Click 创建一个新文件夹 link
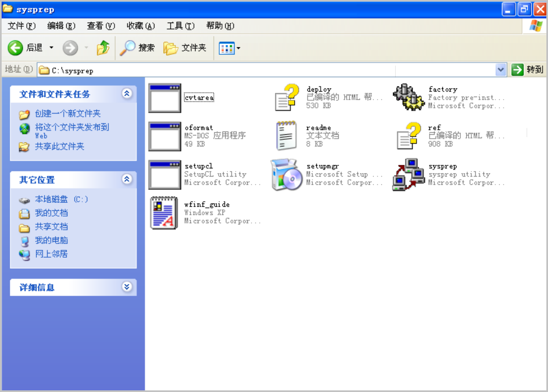The image size is (548, 392). point(68,113)
